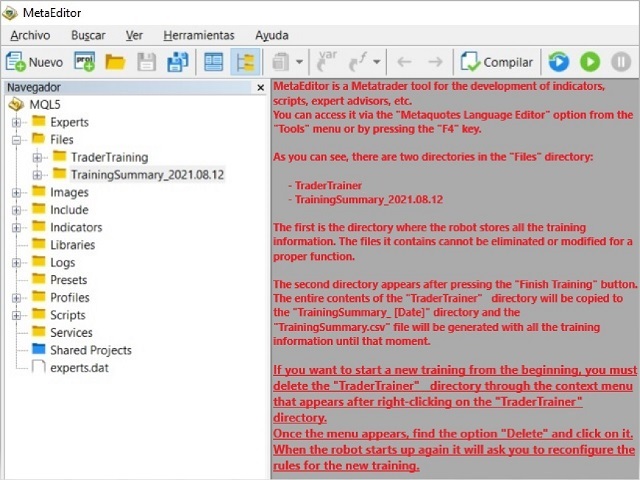Image resolution: width=640 pixels, height=480 pixels.
Task: Toggle the Navigator tree panel icon
Action: [x=245, y=62]
